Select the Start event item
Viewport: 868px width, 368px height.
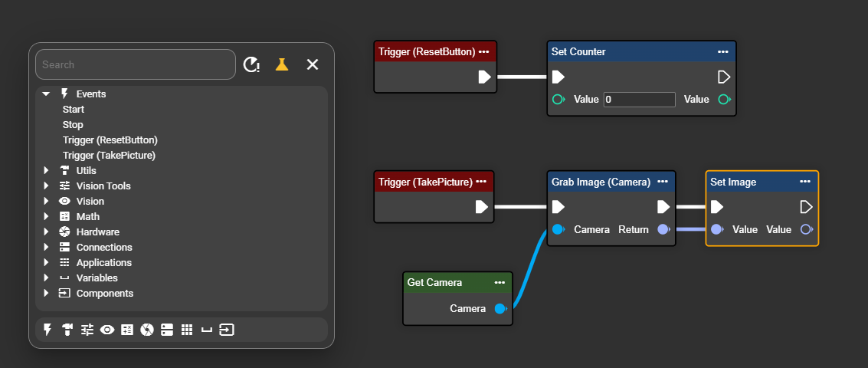(74, 109)
